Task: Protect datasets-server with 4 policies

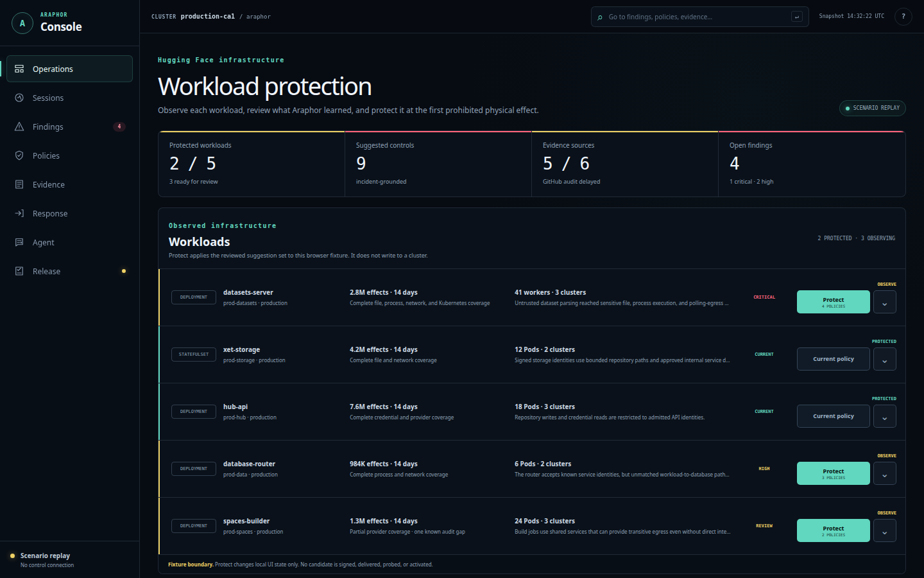Action: pos(834,302)
